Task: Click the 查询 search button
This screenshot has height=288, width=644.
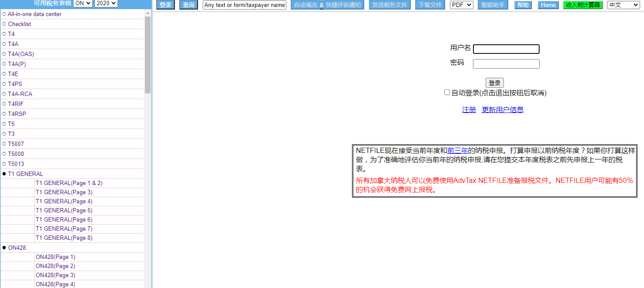Action: tap(188, 5)
